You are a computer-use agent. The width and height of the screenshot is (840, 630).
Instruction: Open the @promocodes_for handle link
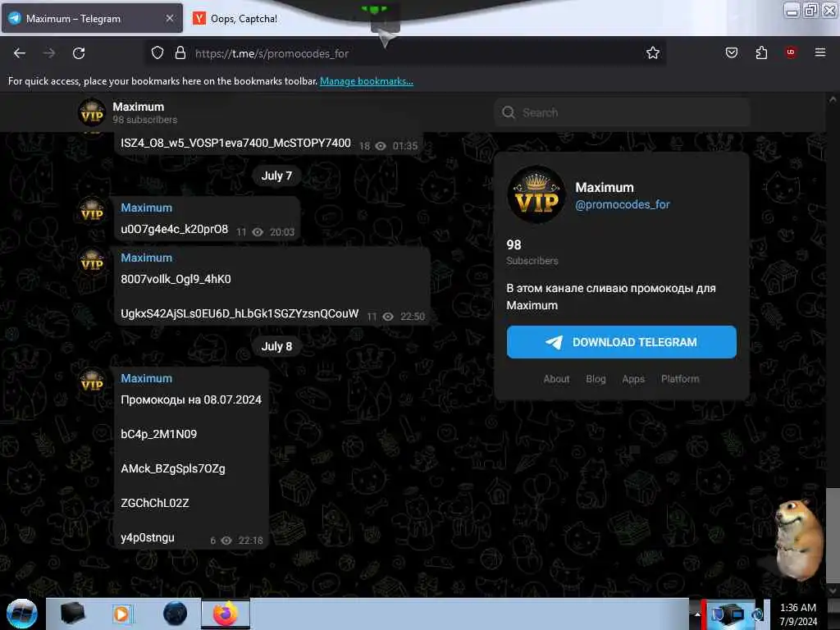(622, 204)
